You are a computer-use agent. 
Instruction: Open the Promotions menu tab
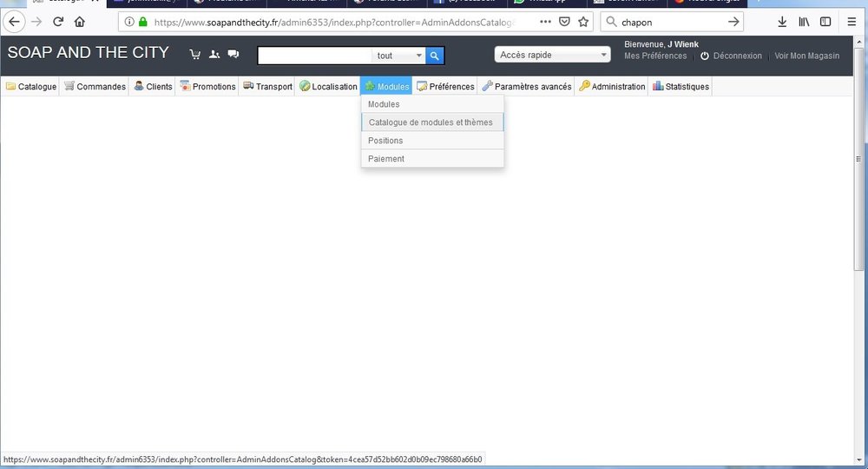click(x=207, y=86)
